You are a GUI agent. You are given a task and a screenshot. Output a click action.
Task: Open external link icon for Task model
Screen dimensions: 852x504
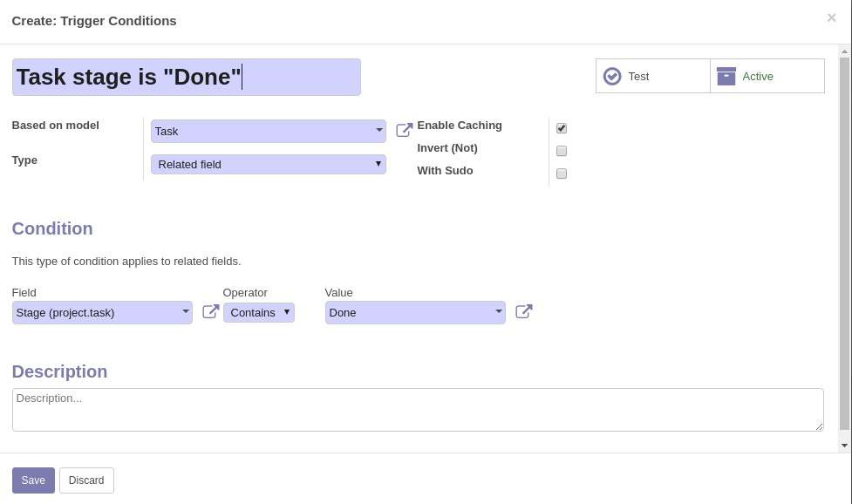(405, 130)
